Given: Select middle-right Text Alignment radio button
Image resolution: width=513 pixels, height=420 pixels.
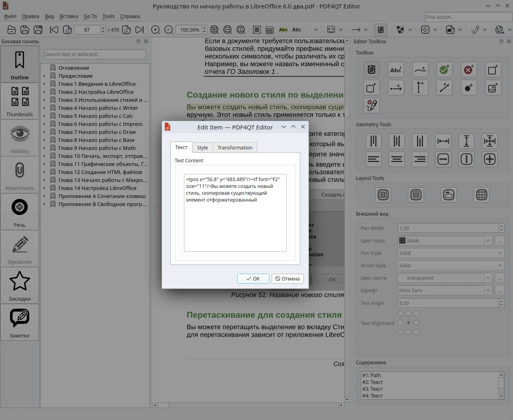Looking at the screenshot, I should pyautogui.click(x=416, y=323).
